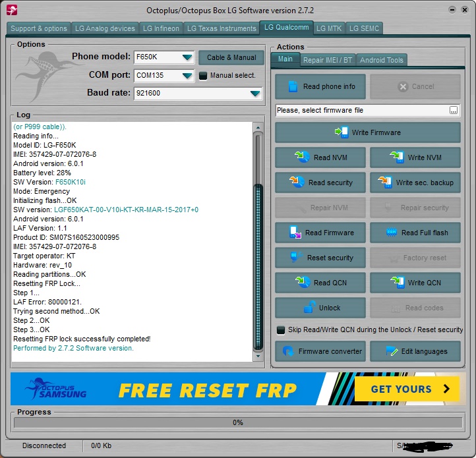The width and height of the screenshot is (476, 458).
Task: Click the Octoplus app logo in title bar
Action: tap(12, 11)
